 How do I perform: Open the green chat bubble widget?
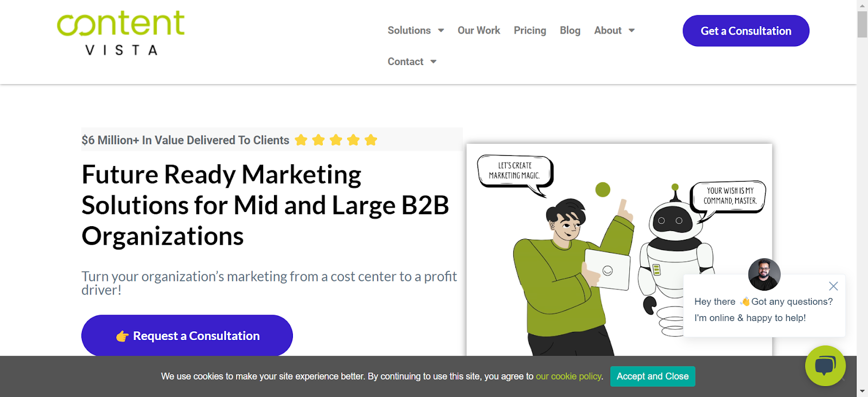[825, 366]
